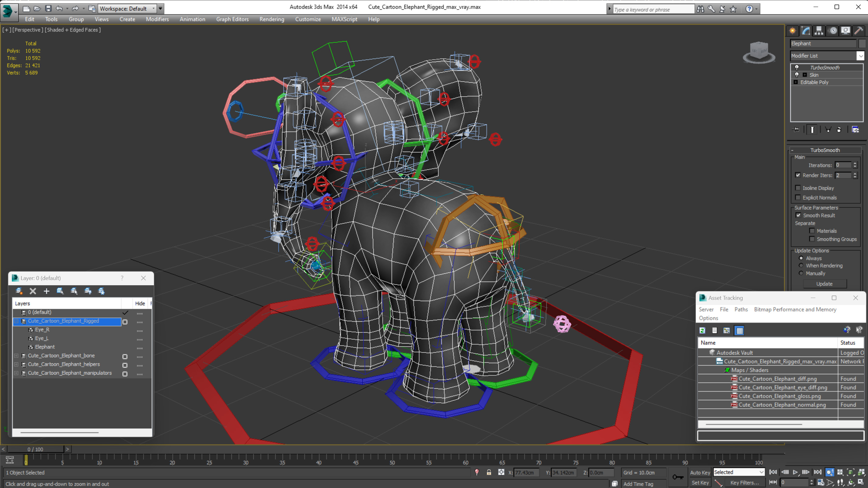This screenshot has width=868, height=488.
Task: Click table view icon in Asset Tracking
Action: [740, 331]
